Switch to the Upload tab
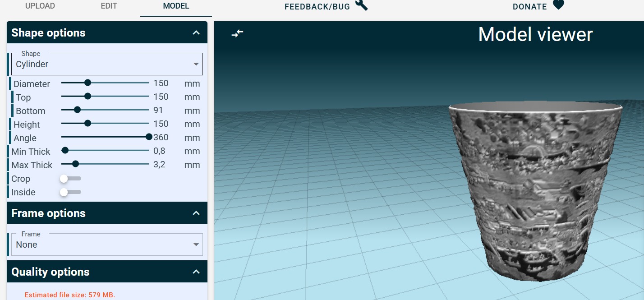The height and width of the screenshot is (300, 644). (40, 6)
